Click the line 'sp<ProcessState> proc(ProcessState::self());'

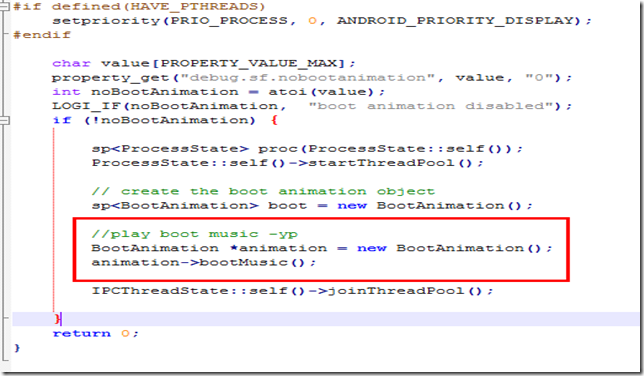tap(307, 148)
